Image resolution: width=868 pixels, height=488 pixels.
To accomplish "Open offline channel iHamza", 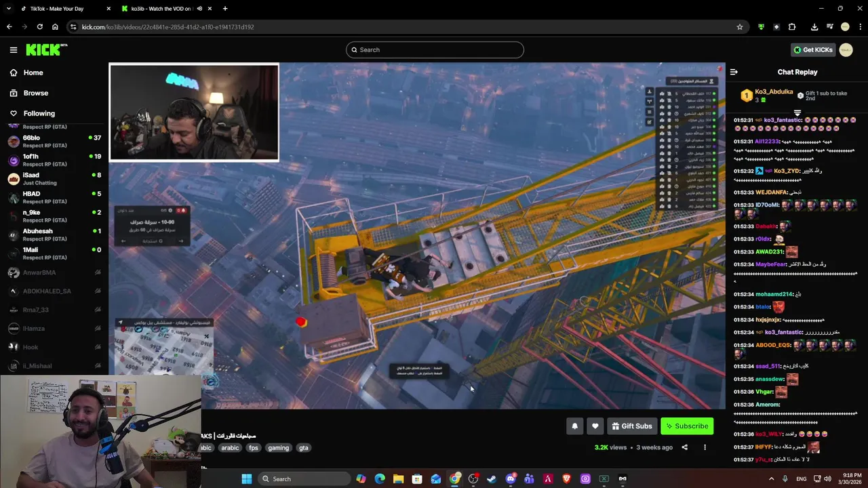I will click(54, 328).
